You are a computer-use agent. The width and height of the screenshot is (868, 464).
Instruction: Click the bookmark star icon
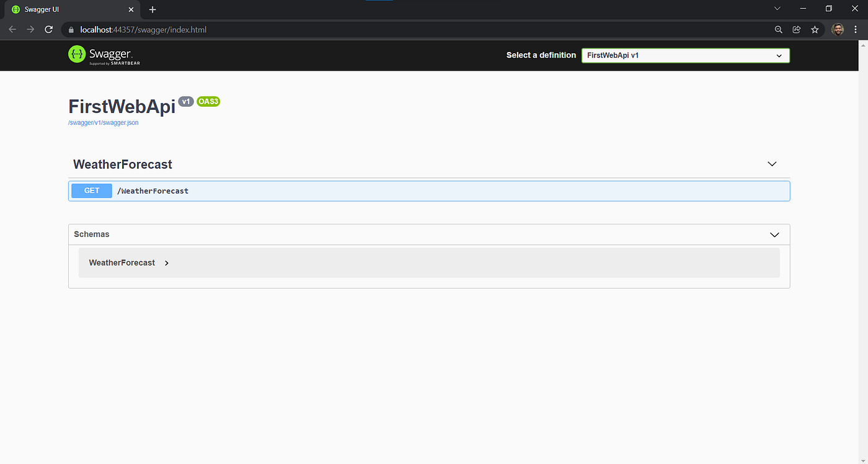(x=814, y=29)
